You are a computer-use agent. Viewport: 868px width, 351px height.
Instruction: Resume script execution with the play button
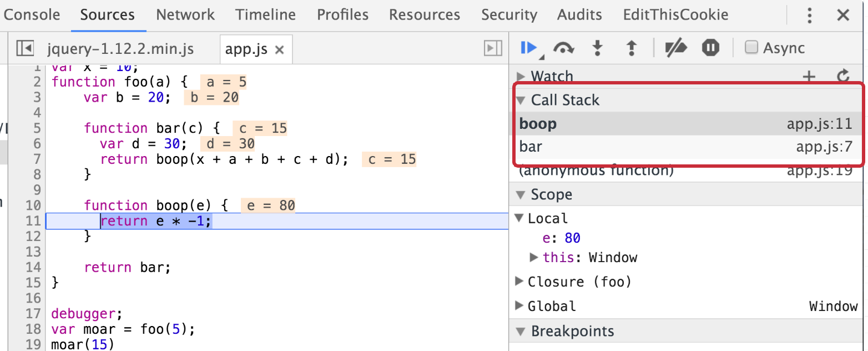(529, 48)
